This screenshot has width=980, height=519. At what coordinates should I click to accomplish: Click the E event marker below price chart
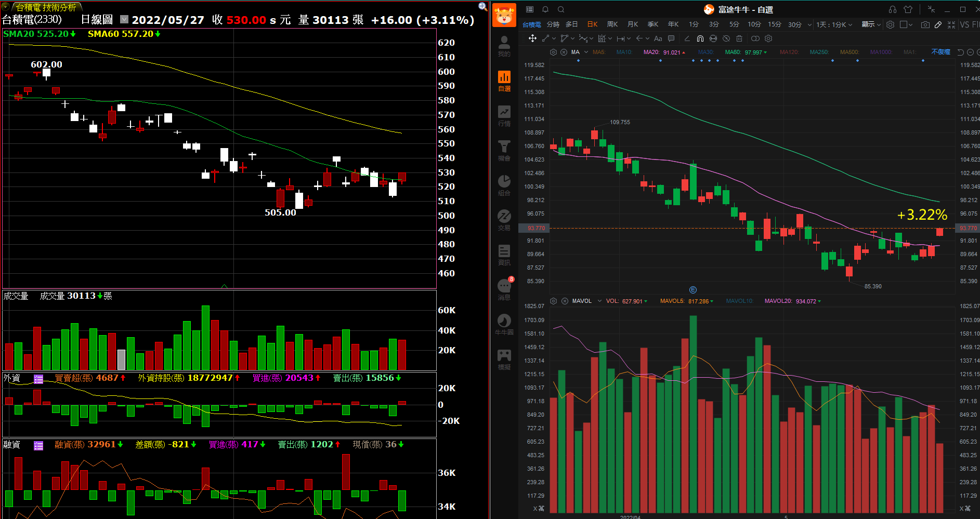point(692,290)
